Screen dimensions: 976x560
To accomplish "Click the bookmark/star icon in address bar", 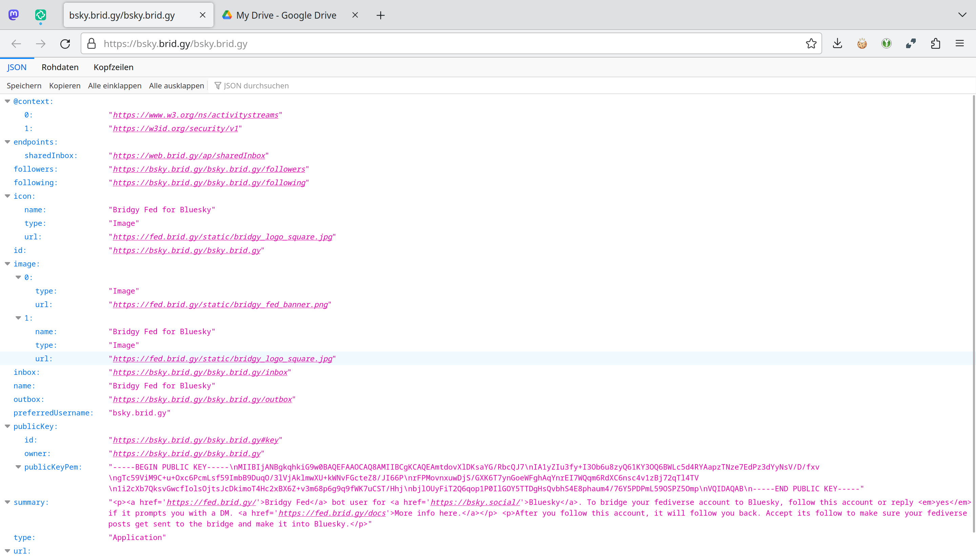I will pos(811,44).
